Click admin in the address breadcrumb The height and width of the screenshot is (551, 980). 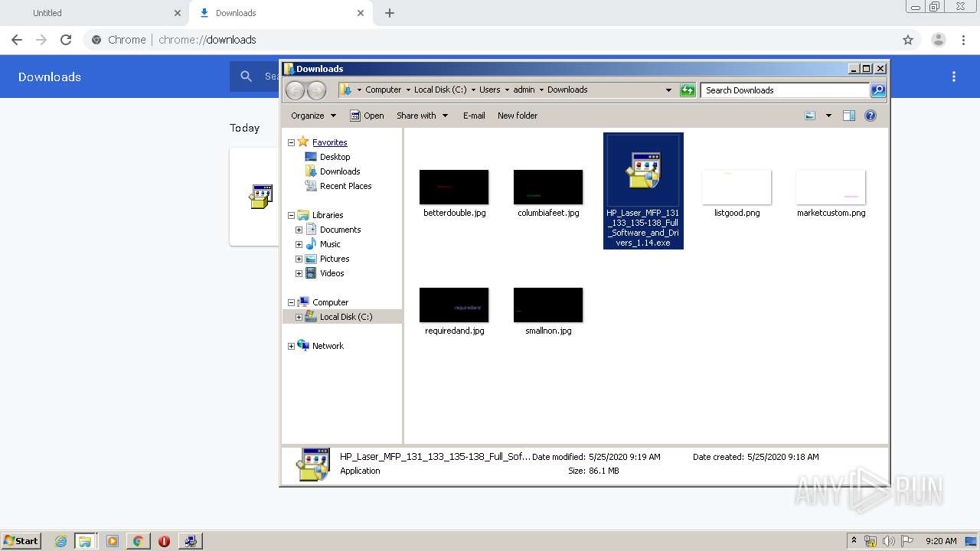click(x=524, y=90)
